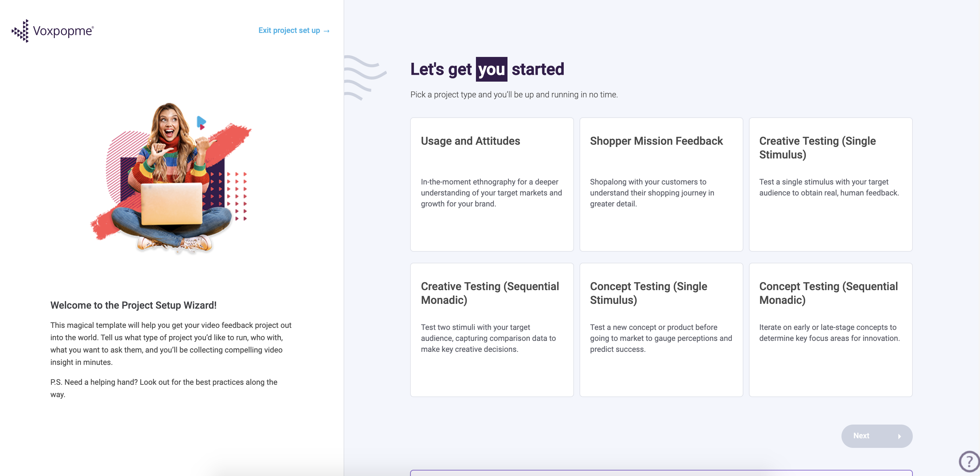Click the woman with laptop illustration

point(171,178)
